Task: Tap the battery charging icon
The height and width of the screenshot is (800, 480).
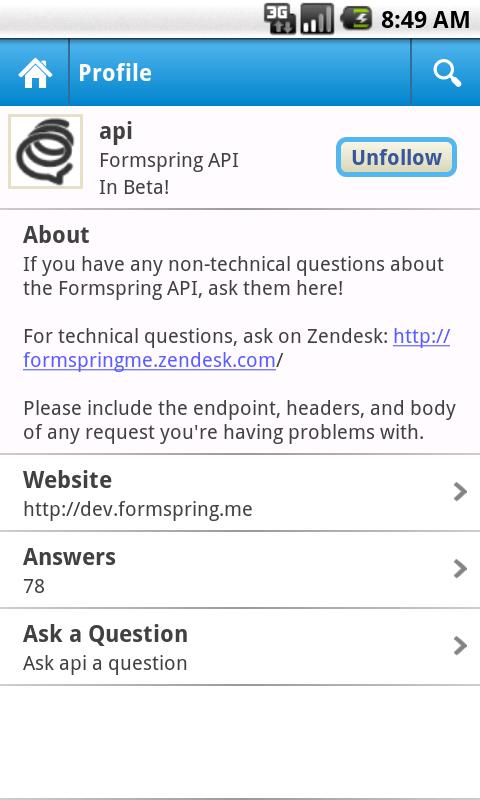Action: point(356,18)
